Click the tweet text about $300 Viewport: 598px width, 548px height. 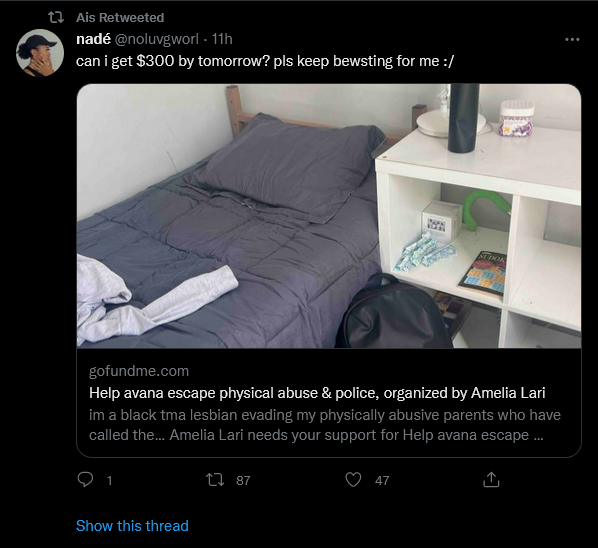tap(265, 61)
